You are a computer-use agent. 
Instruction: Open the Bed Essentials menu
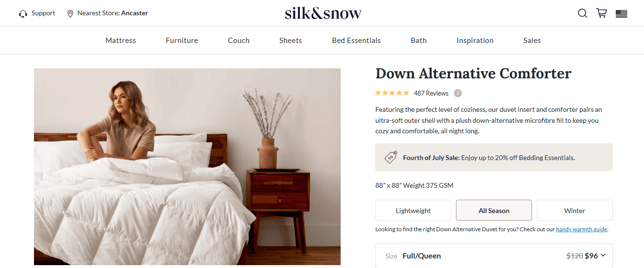click(356, 41)
